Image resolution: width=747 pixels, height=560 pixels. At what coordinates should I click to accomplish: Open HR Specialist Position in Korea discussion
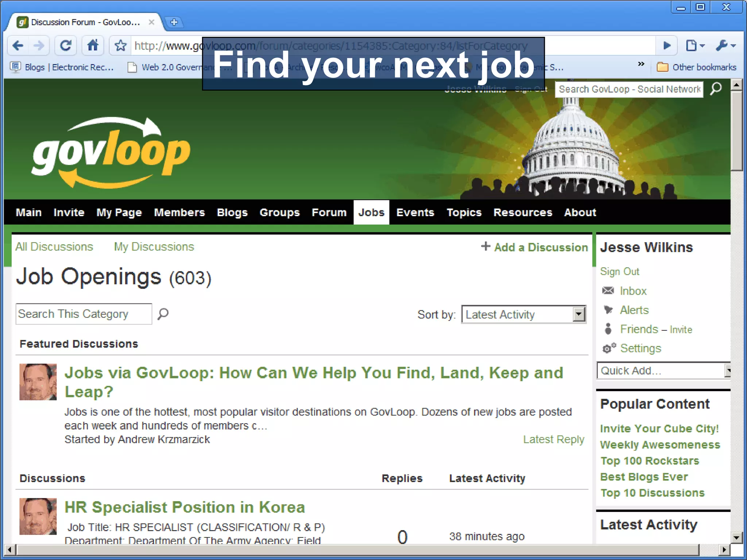click(185, 507)
